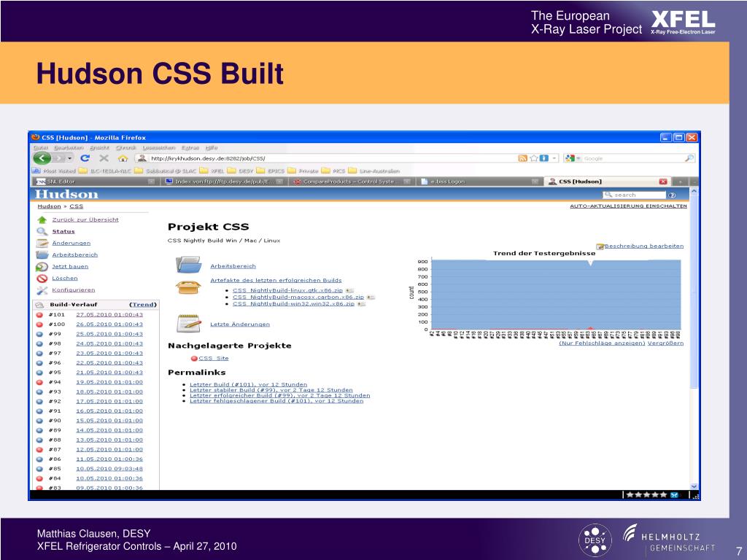
Task: Click the browser home icon
Action: pos(123,158)
